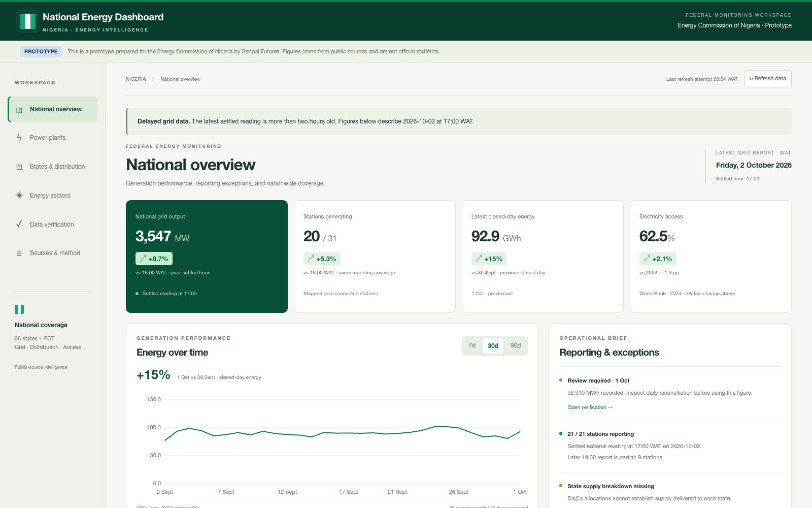Screen dimensions: 812x508
Task: Click the National overview sidebar icon
Action: coord(19,110)
